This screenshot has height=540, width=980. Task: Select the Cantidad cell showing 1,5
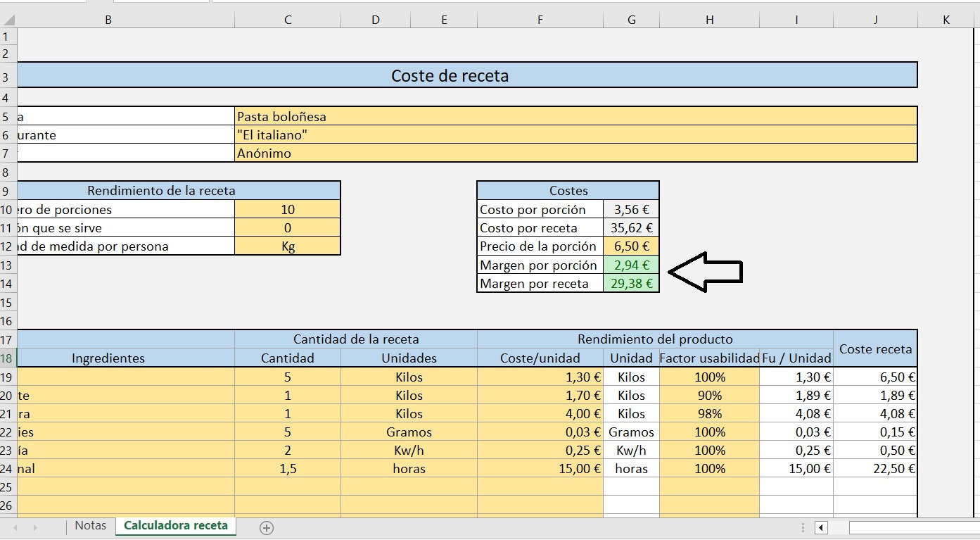(x=287, y=468)
